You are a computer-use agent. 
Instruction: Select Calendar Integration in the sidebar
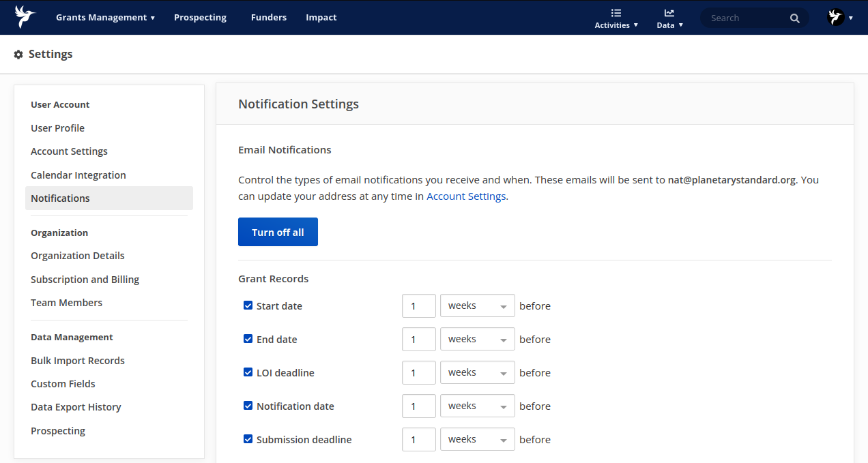pyautogui.click(x=78, y=175)
